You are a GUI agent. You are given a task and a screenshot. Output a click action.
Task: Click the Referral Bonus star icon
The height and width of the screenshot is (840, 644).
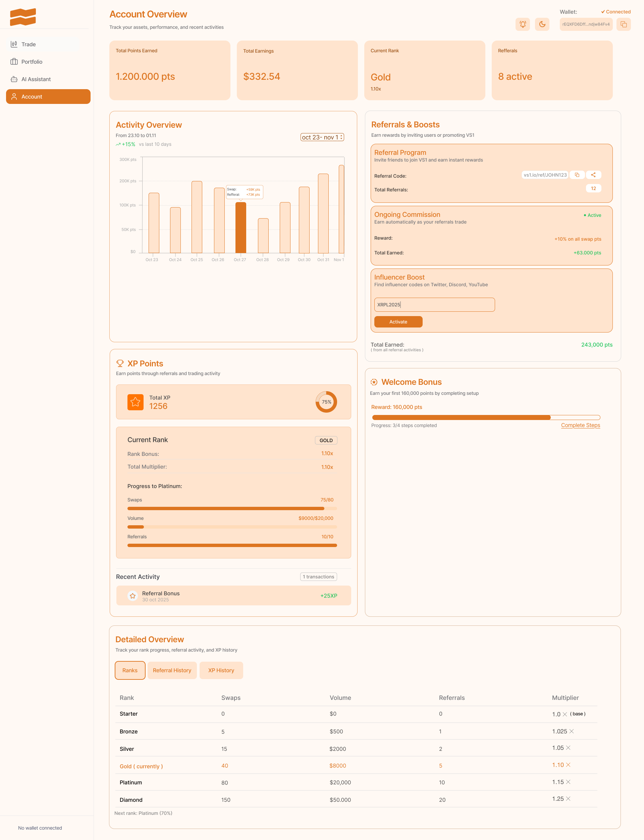pos(132,596)
